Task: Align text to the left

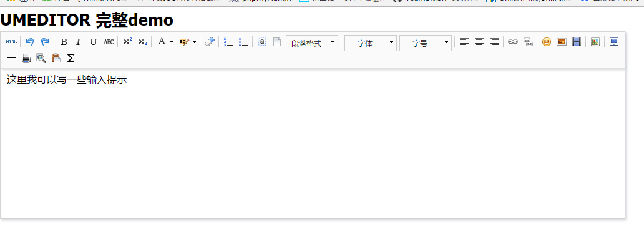Action: click(x=464, y=41)
